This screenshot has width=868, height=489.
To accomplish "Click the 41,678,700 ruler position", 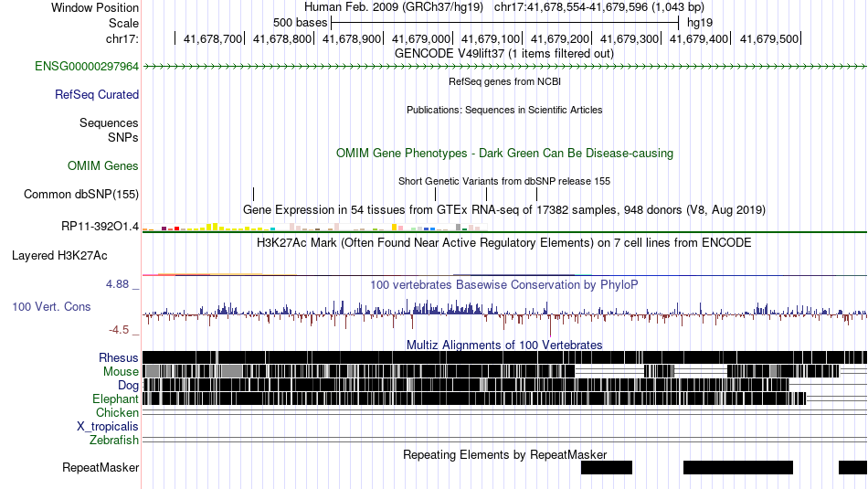I will pyautogui.click(x=213, y=38).
